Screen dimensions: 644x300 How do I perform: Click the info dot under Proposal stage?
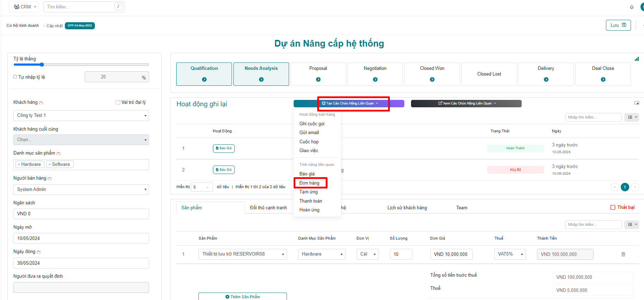click(318, 79)
